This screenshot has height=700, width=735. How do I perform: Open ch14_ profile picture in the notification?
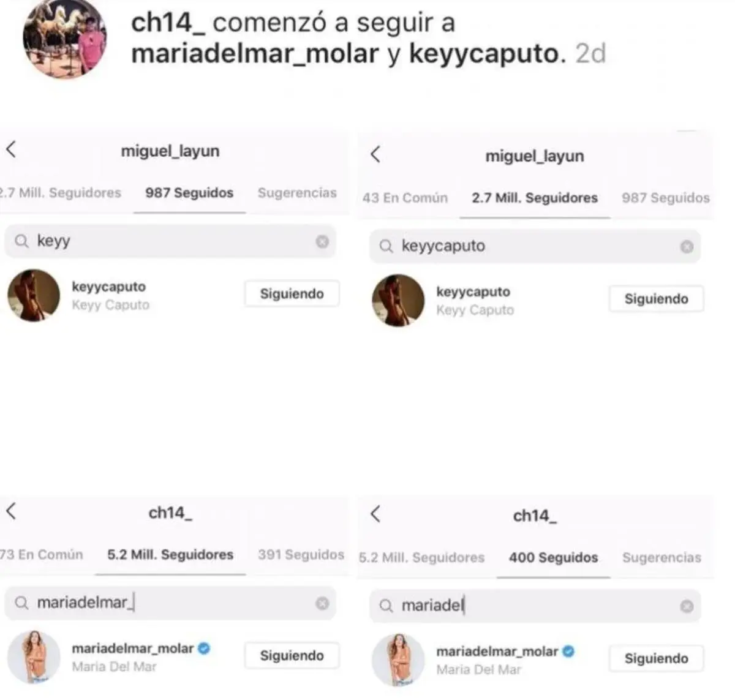click(x=65, y=38)
